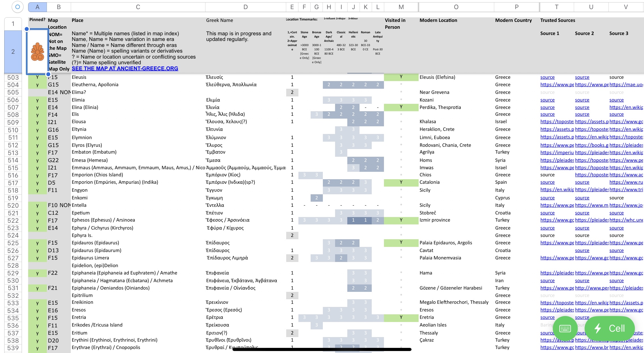The width and height of the screenshot is (644, 353).
Task: Tap the top-left blue selection handle
Action: click(x=27, y=29)
